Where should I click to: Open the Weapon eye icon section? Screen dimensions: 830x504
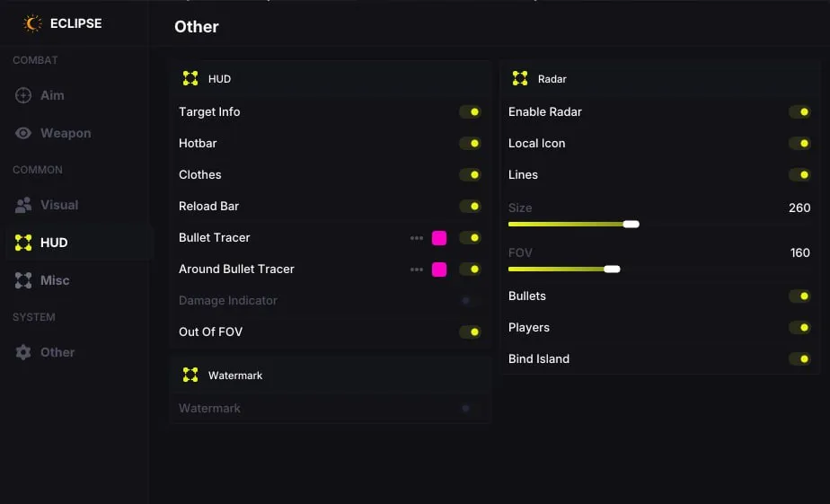click(23, 133)
